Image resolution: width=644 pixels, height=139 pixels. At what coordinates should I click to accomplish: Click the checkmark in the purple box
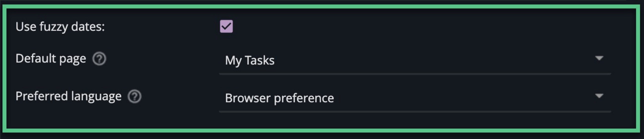click(226, 26)
